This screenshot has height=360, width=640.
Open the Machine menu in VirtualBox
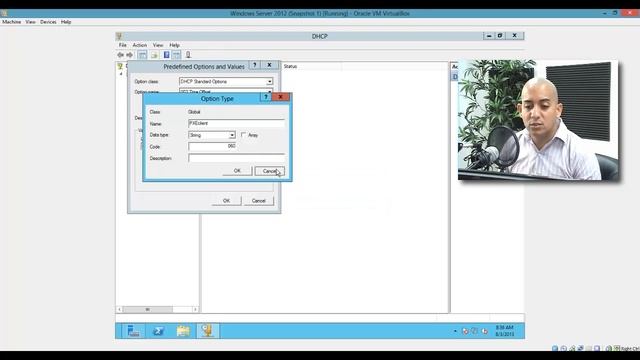(11, 22)
